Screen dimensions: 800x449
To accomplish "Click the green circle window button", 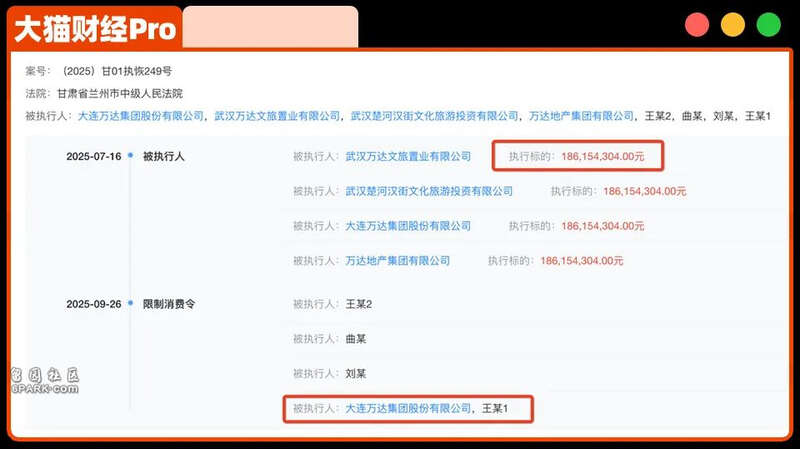I will click(768, 25).
